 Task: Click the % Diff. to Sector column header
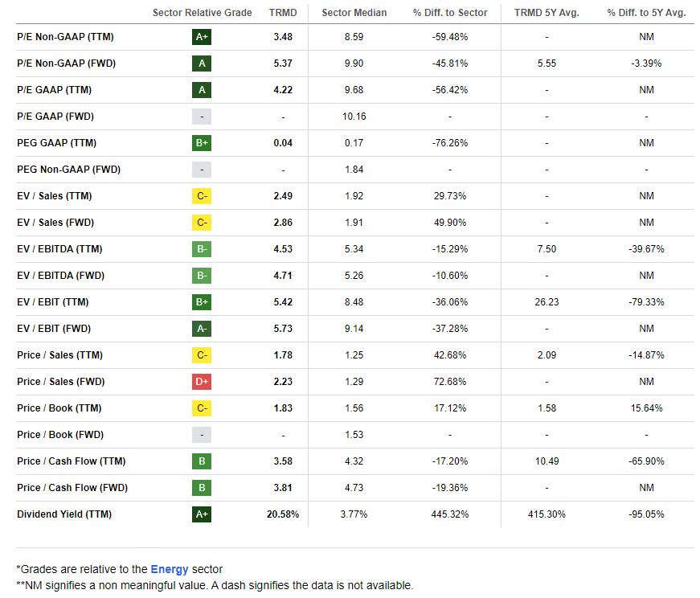[x=450, y=13]
